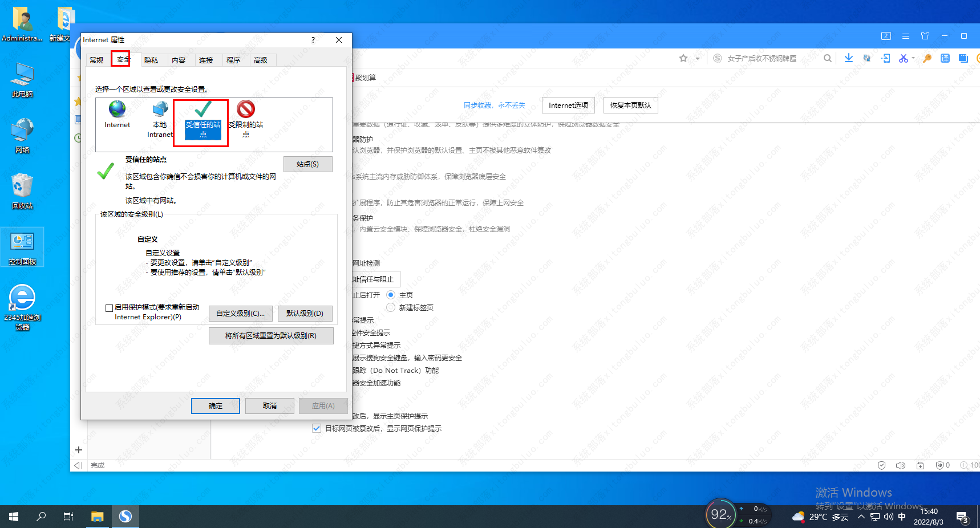Screen dimensions: 980x528
Task: Click the shield security icon in browser status bar
Action: [x=881, y=465]
